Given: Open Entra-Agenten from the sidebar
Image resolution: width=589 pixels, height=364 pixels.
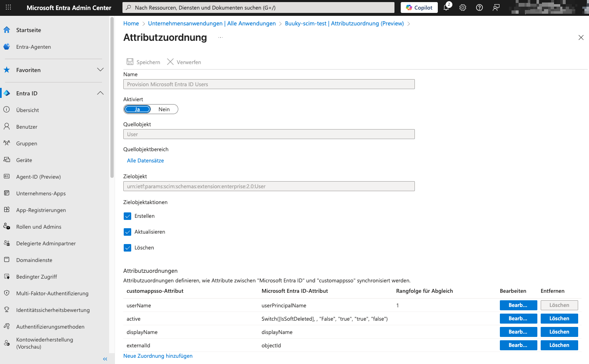Looking at the screenshot, I should click(33, 47).
